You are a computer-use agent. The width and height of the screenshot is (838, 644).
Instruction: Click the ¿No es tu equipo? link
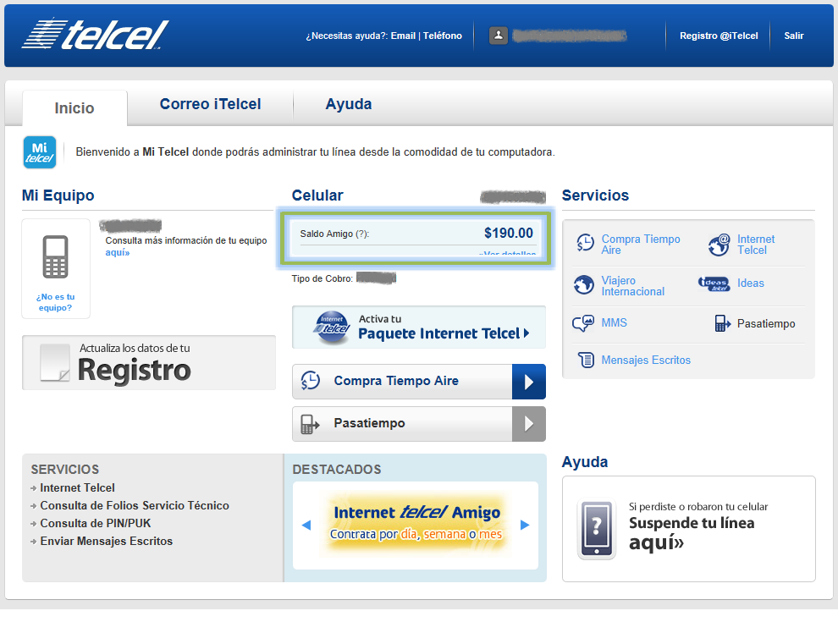[56, 302]
